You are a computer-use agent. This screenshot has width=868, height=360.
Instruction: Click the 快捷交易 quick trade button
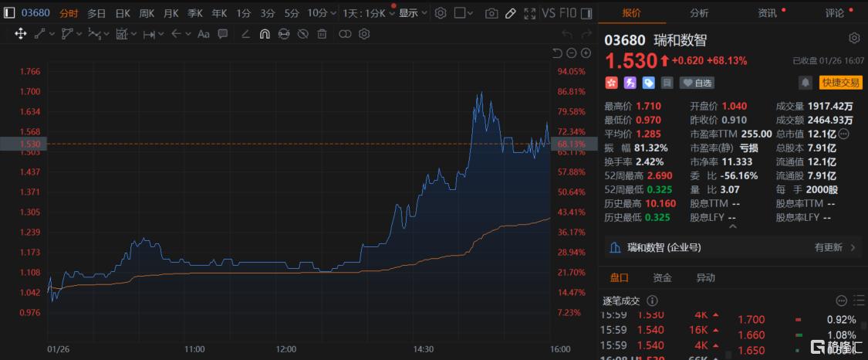pos(840,83)
